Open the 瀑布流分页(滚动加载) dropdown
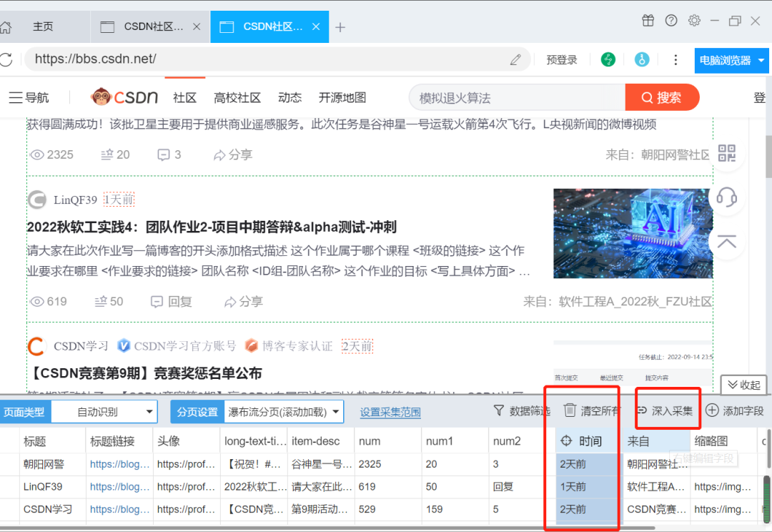This screenshot has width=772, height=532. (284, 412)
